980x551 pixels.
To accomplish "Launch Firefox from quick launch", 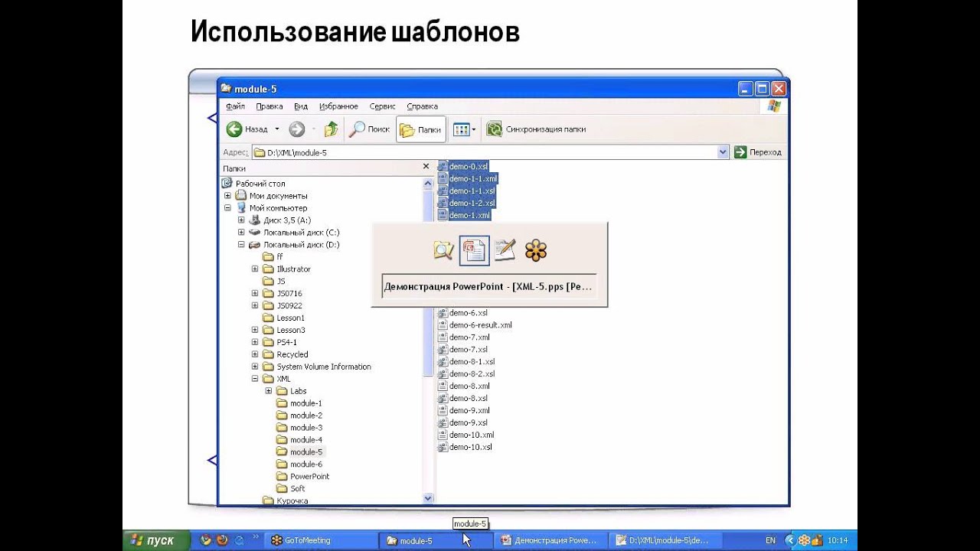I will [x=222, y=540].
